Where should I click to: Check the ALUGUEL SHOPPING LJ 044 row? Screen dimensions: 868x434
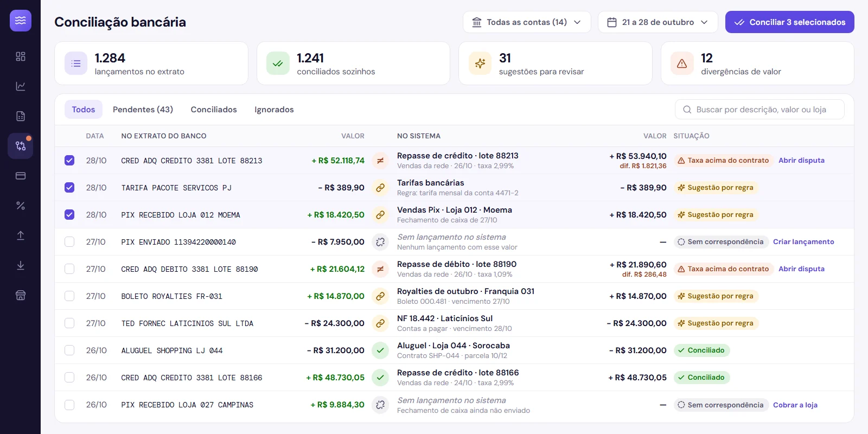pyautogui.click(x=69, y=350)
